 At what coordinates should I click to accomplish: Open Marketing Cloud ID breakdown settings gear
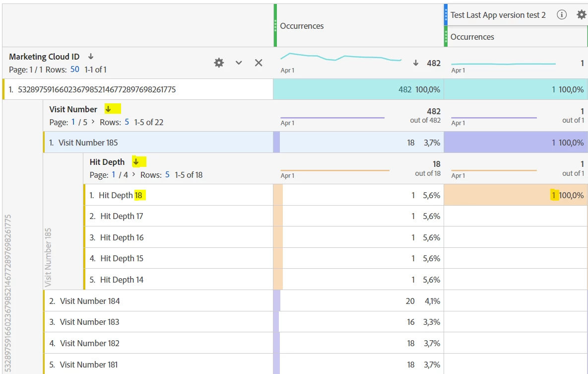point(219,63)
